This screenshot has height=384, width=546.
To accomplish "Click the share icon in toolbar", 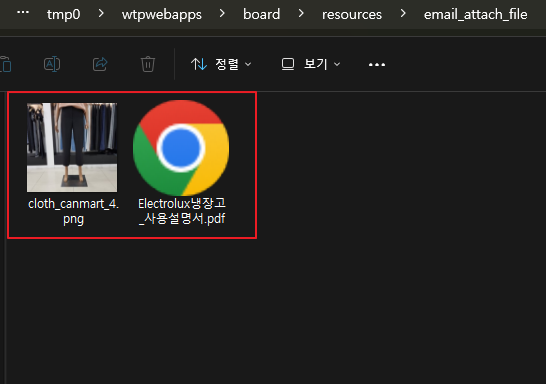I will pyautogui.click(x=100, y=64).
